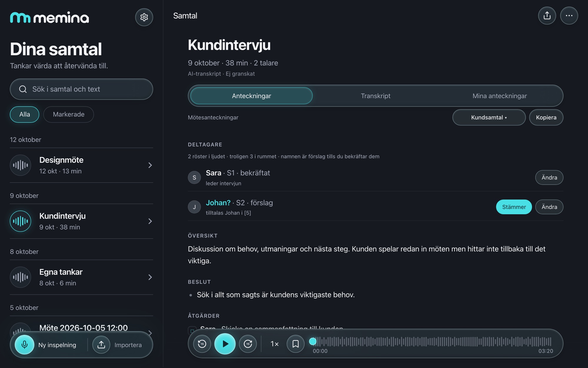Click the Kundintervju waveform icon in sidebar
This screenshot has height=368, width=588.
(21, 221)
